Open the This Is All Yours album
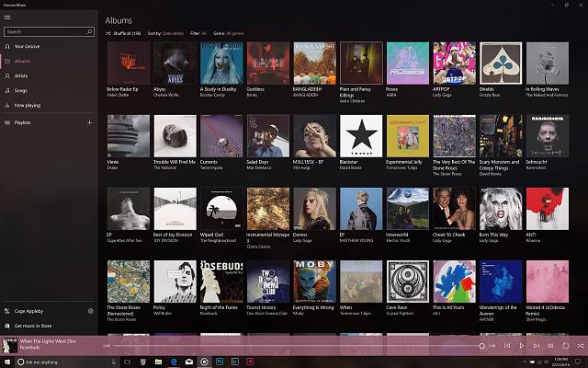 click(454, 282)
